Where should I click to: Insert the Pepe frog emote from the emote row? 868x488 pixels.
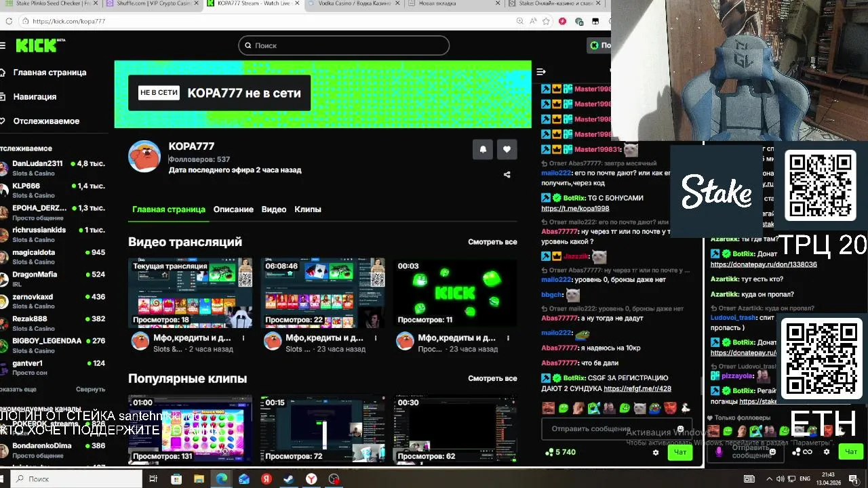[655, 408]
